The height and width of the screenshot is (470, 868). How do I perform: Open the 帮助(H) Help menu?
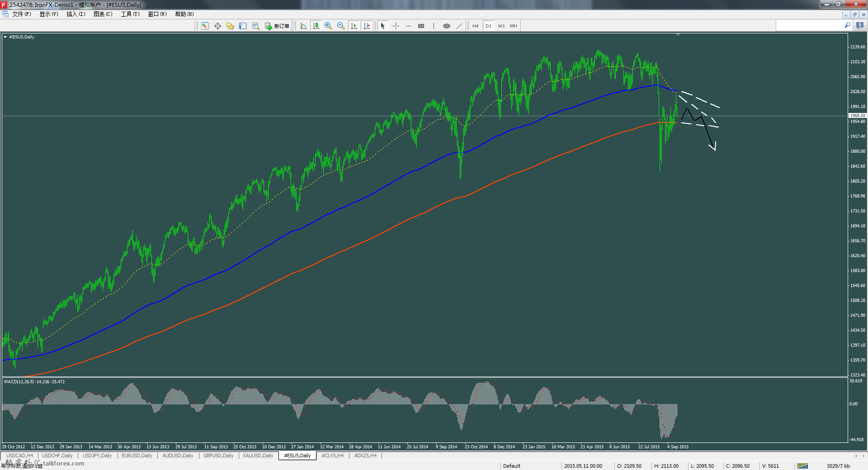pos(184,14)
